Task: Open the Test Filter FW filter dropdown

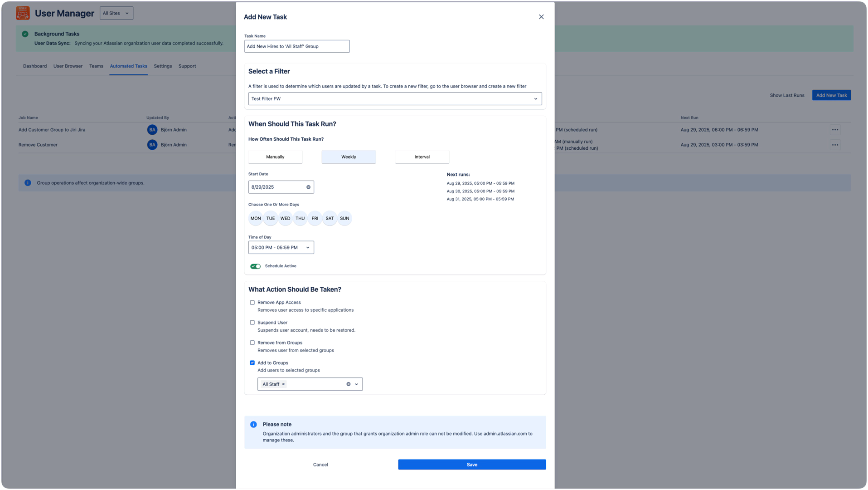Action: click(394, 98)
